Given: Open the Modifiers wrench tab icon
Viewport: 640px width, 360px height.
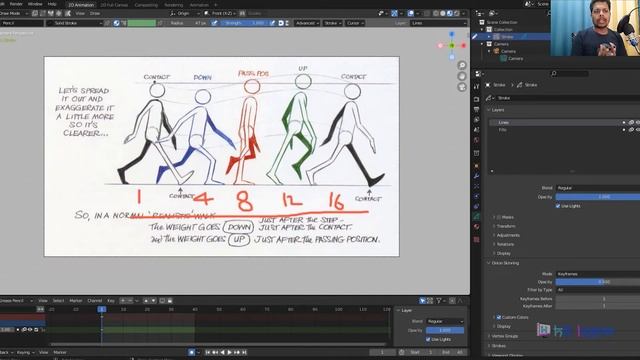Looking at the screenshot, I should point(476,176).
